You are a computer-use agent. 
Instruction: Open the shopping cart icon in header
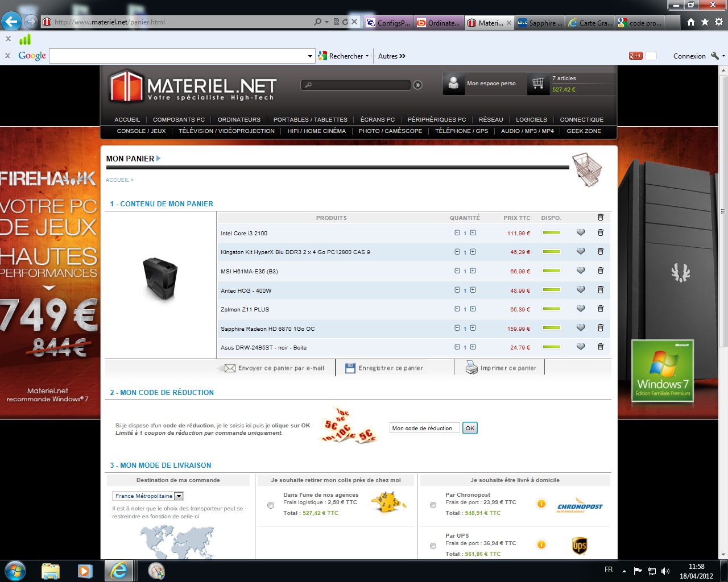click(538, 84)
